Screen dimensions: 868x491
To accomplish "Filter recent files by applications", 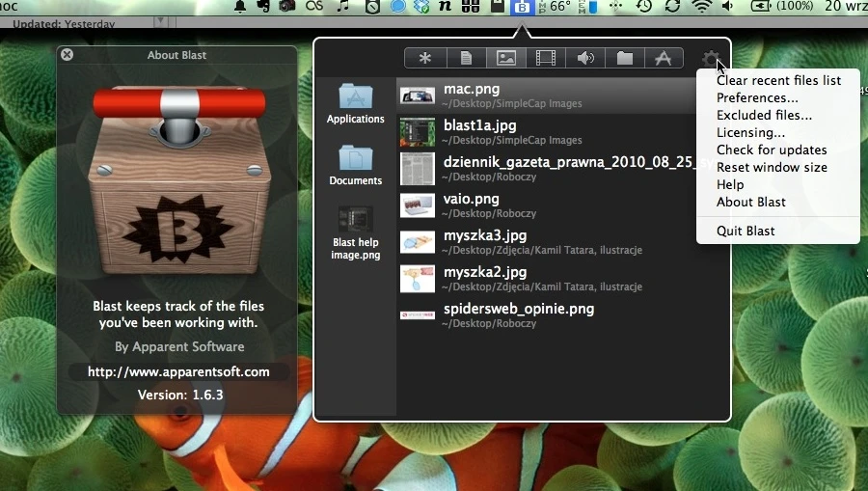I will 664,58.
